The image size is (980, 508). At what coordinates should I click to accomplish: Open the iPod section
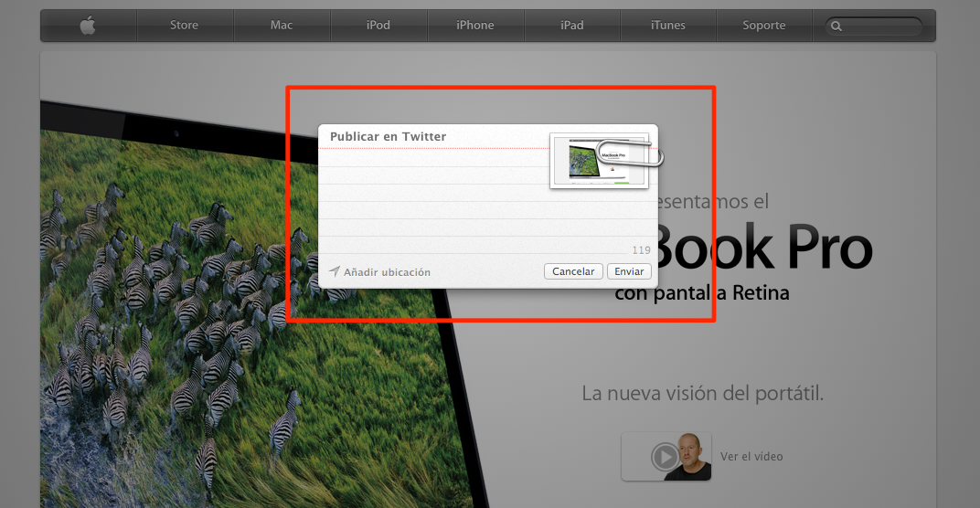[378, 26]
